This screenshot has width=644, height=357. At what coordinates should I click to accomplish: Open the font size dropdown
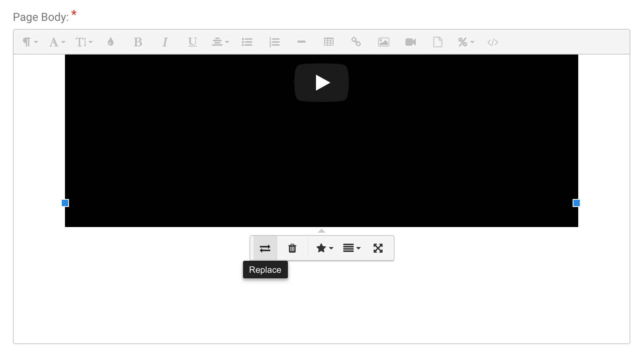84,42
